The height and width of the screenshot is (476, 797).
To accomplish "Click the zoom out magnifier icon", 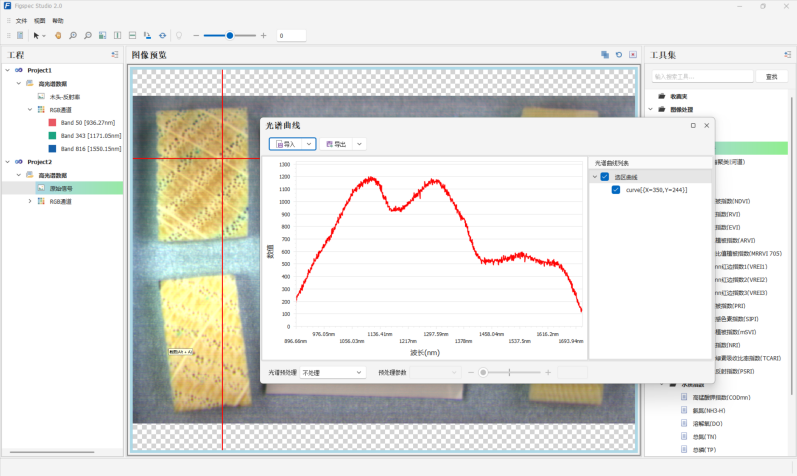I will point(88,35).
